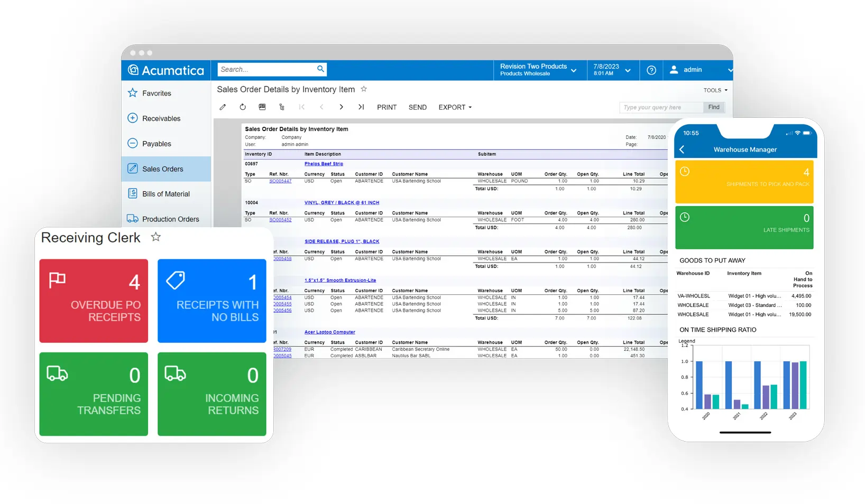Click the report view toolbar icon
The height and width of the screenshot is (504, 865).
[262, 107]
